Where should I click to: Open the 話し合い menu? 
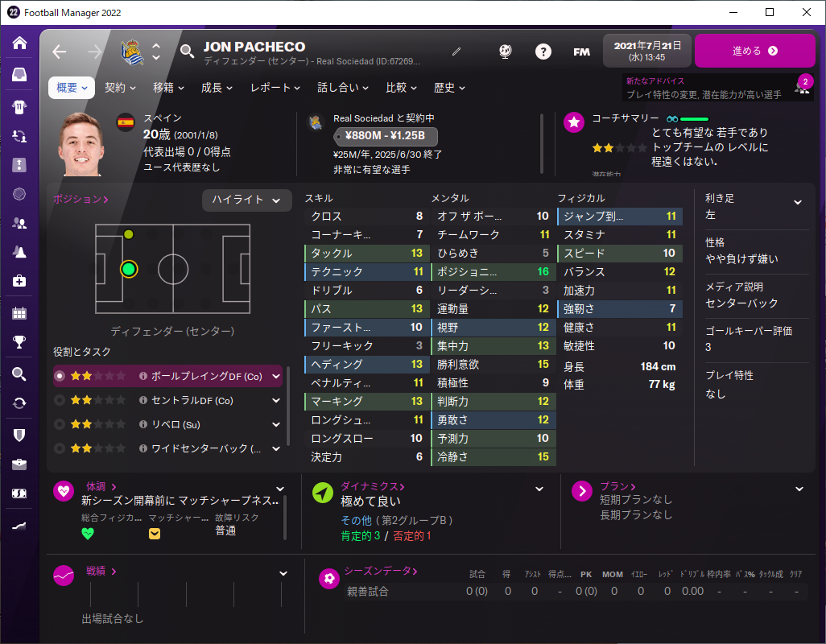pyautogui.click(x=342, y=88)
